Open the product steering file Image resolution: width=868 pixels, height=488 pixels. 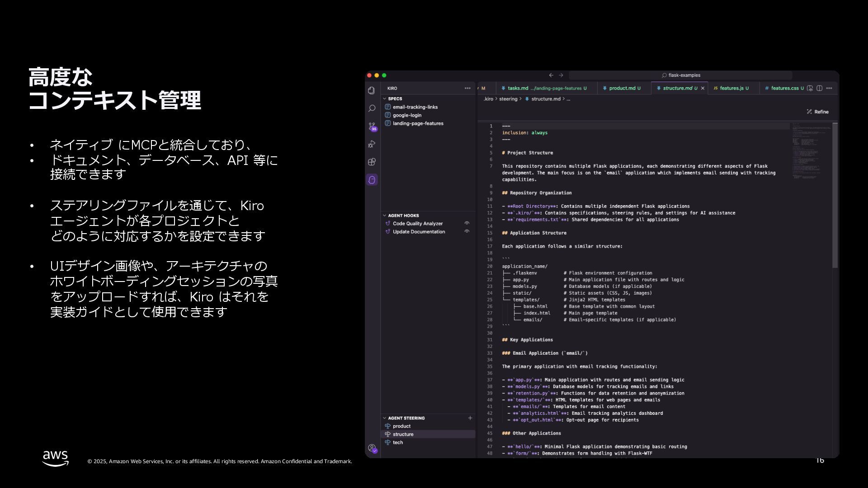pyautogui.click(x=428, y=426)
